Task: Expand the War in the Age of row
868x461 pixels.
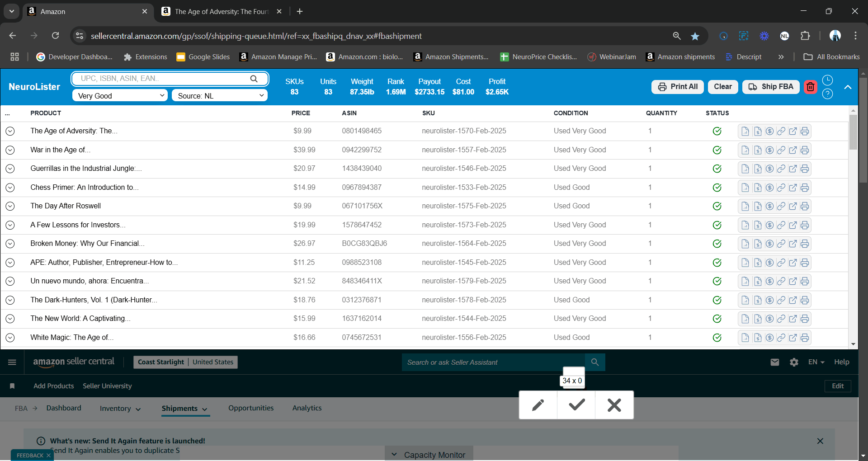Action: click(x=10, y=150)
